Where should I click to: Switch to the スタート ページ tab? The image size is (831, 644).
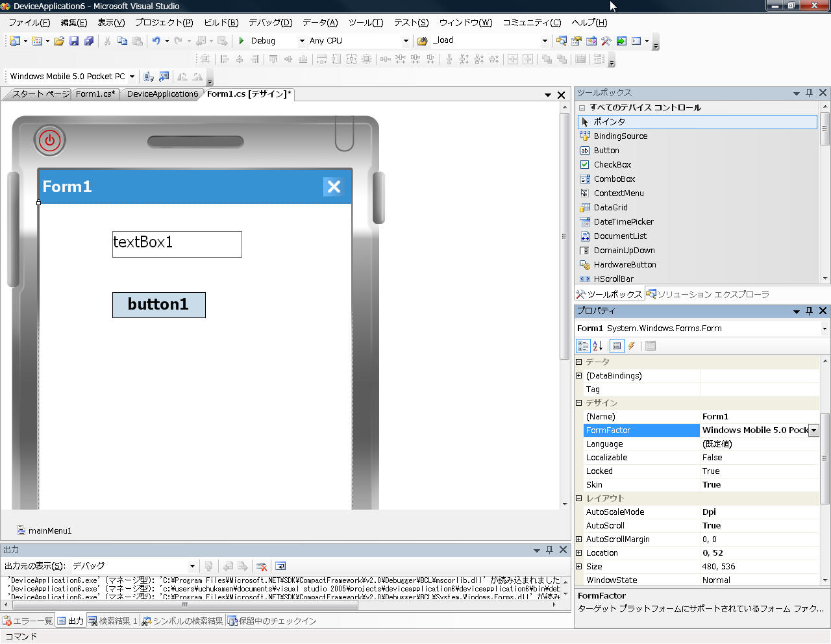[40, 94]
